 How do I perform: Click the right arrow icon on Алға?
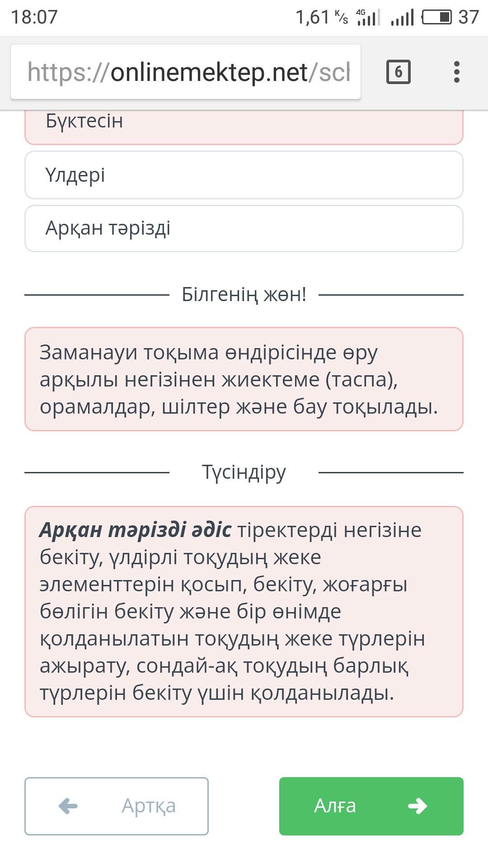pyautogui.click(x=417, y=806)
